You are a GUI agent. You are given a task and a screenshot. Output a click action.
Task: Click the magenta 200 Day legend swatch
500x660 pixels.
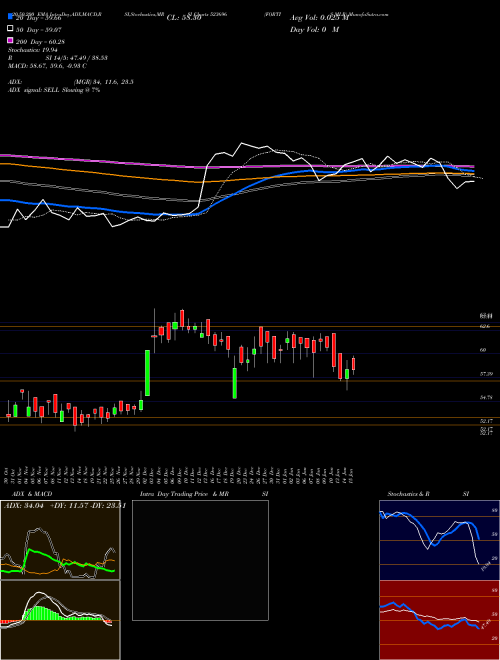[x=11, y=41]
